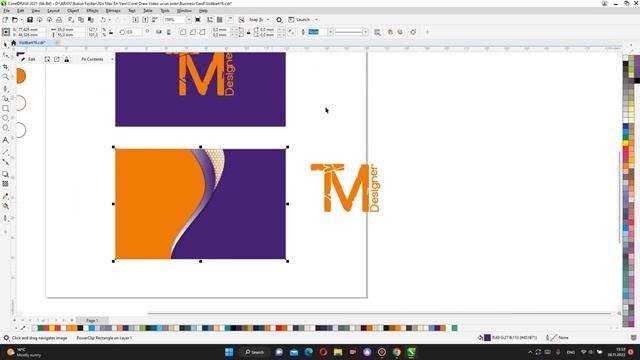Expand the Fit Contents dropdown
Viewport: 640px width, 360px height.
point(112,59)
